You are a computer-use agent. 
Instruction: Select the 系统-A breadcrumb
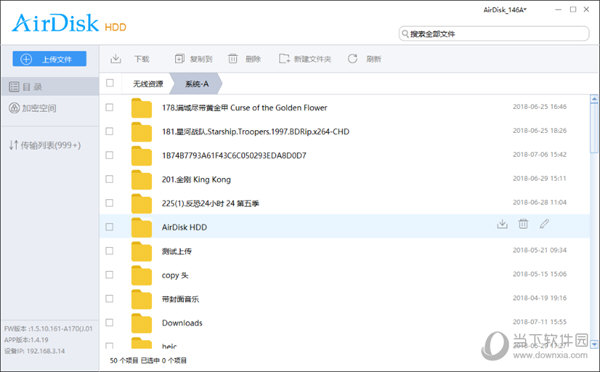pyautogui.click(x=197, y=83)
